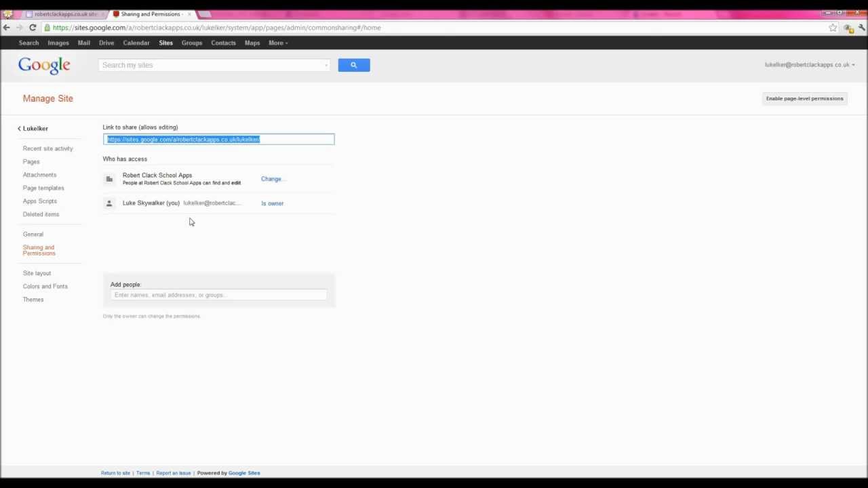Screen dimensions: 868x488
Task: Open the Terms footer link
Action: tap(143, 473)
